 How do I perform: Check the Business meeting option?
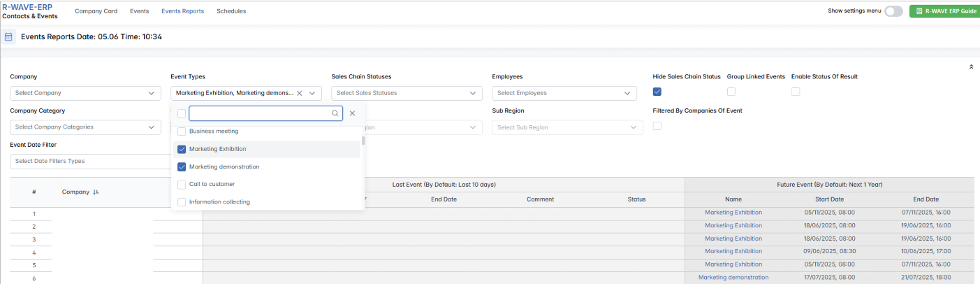pos(182,131)
